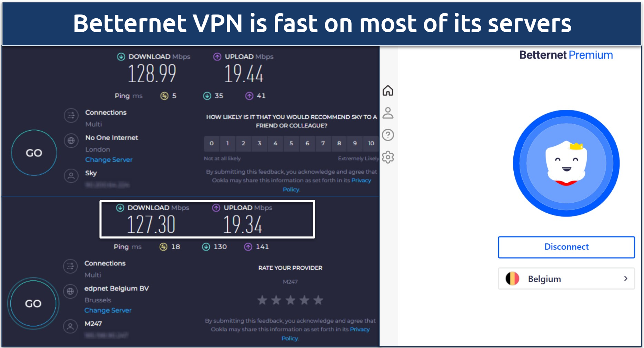Expand the Belgium server chevron to change location
Image resolution: width=644 pixels, height=348 pixels.
(626, 279)
